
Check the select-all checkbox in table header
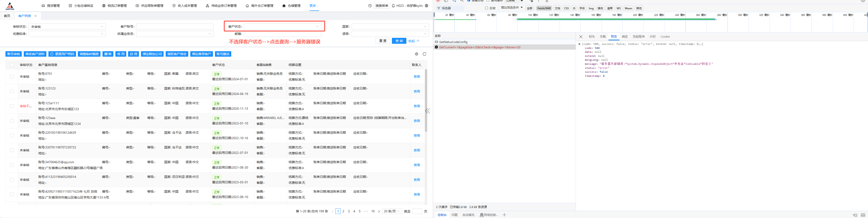[x=12, y=65]
